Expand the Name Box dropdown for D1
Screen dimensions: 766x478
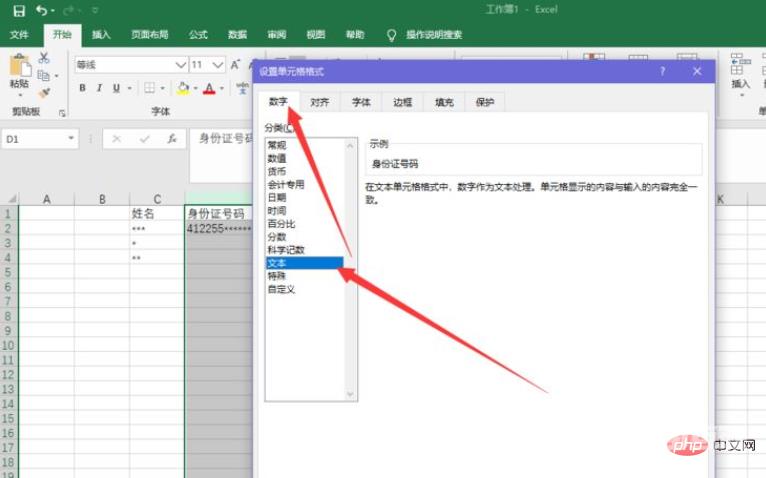[72, 138]
